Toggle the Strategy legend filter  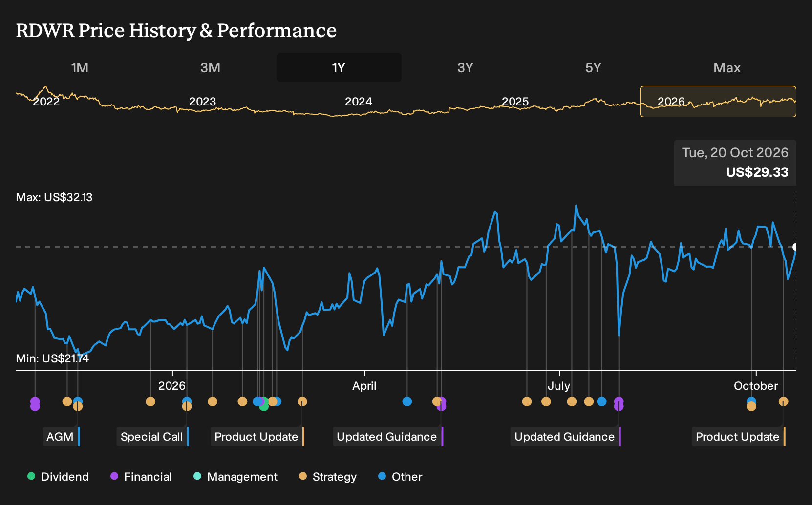pos(328,477)
